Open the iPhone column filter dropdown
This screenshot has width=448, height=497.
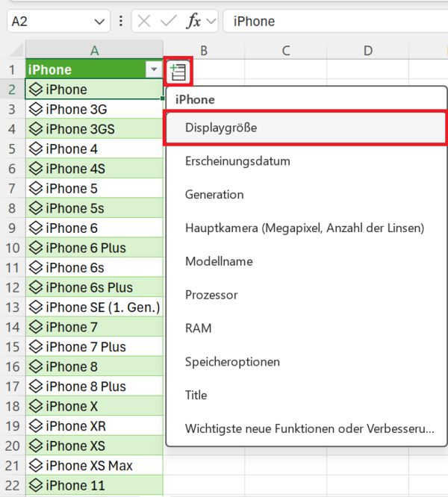(154, 70)
